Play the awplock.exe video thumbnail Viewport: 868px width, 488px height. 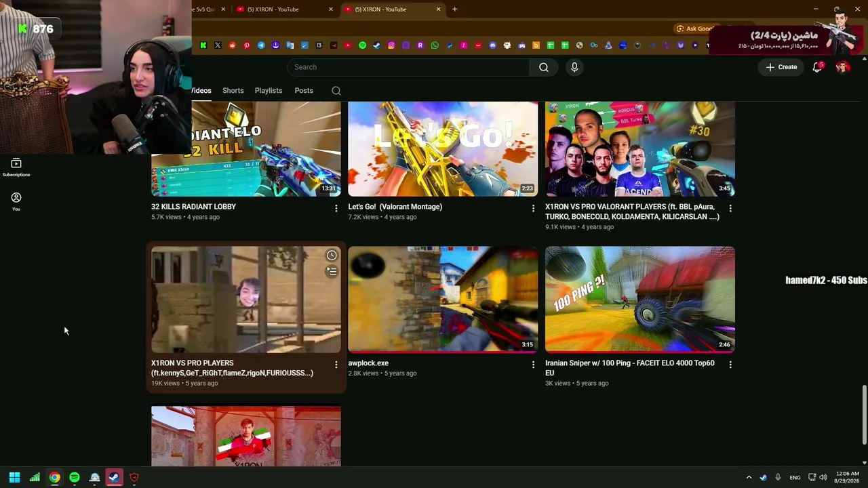coord(443,300)
